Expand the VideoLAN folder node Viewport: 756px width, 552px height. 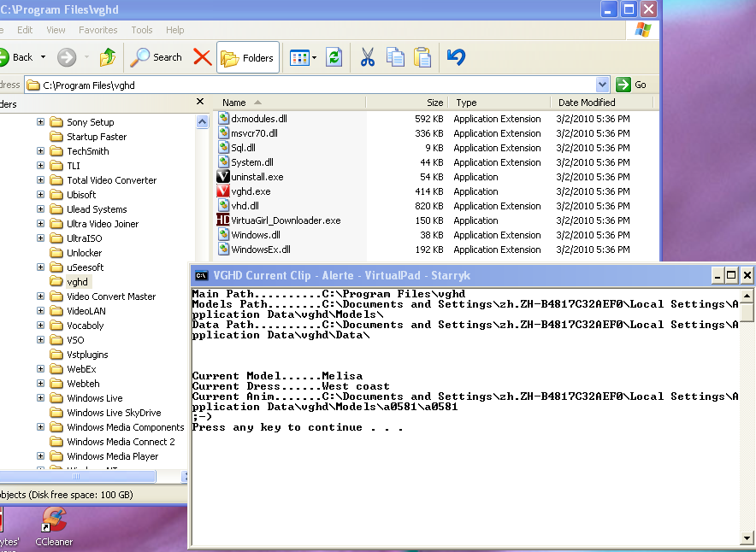(40, 311)
